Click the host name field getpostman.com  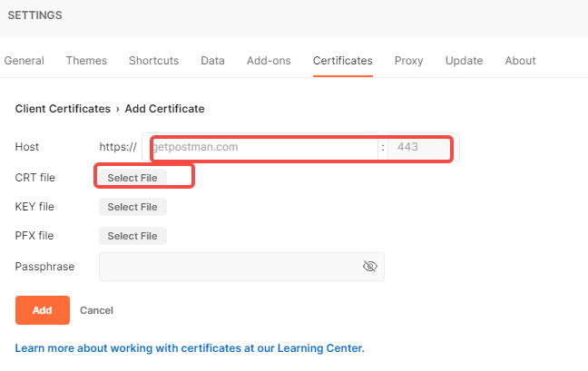tap(260, 147)
